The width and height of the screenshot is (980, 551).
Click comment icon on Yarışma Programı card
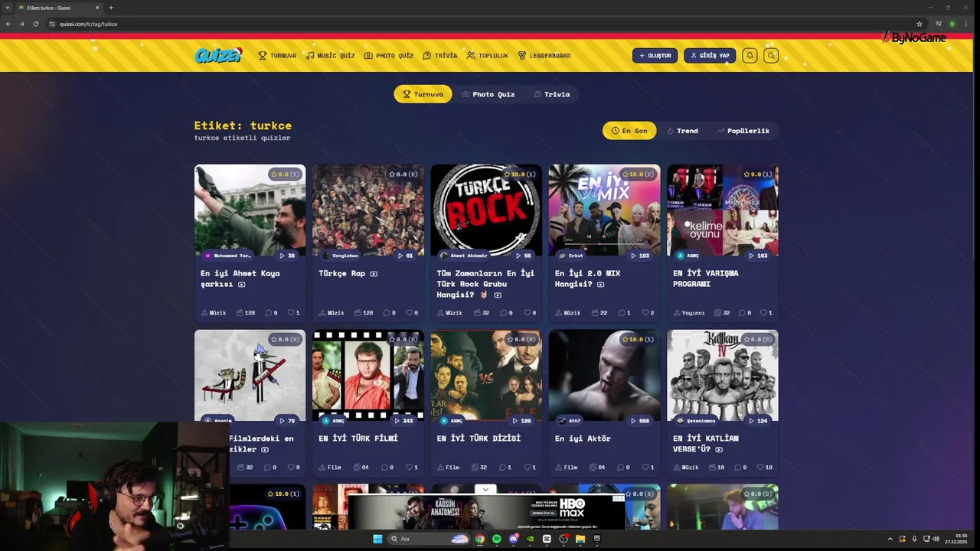click(x=743, y=313)
